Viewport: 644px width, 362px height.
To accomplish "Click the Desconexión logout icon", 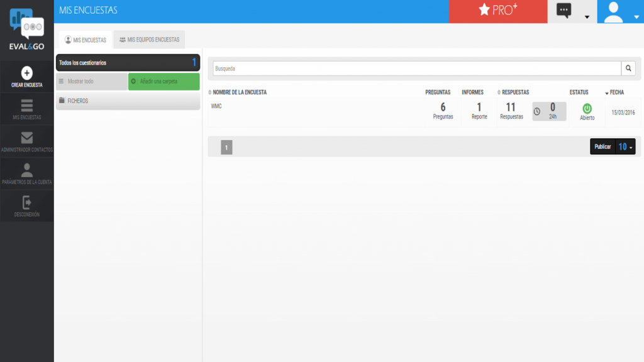I will 26,202.
